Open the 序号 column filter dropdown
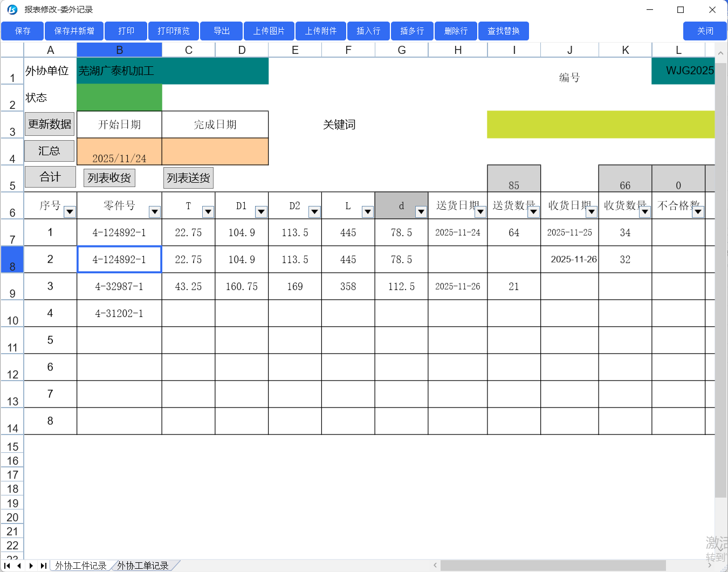The width and height of the screenshot is (728, 572). coord(70,212)
